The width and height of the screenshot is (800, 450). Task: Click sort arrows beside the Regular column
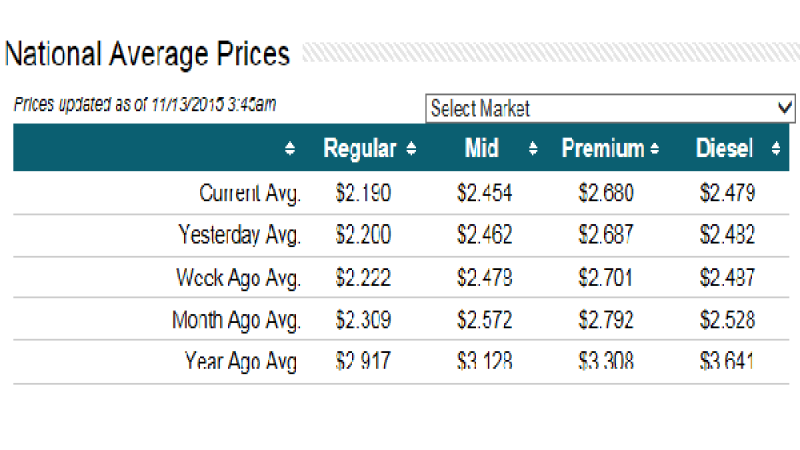[x=411, y=150]
